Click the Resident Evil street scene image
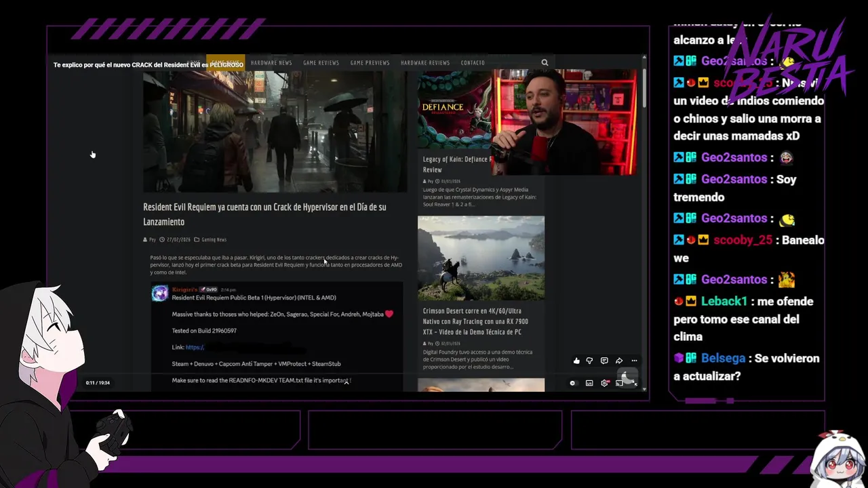Image resolution: width=868 pixels, height=488 pixels. (x=275, y=131)
